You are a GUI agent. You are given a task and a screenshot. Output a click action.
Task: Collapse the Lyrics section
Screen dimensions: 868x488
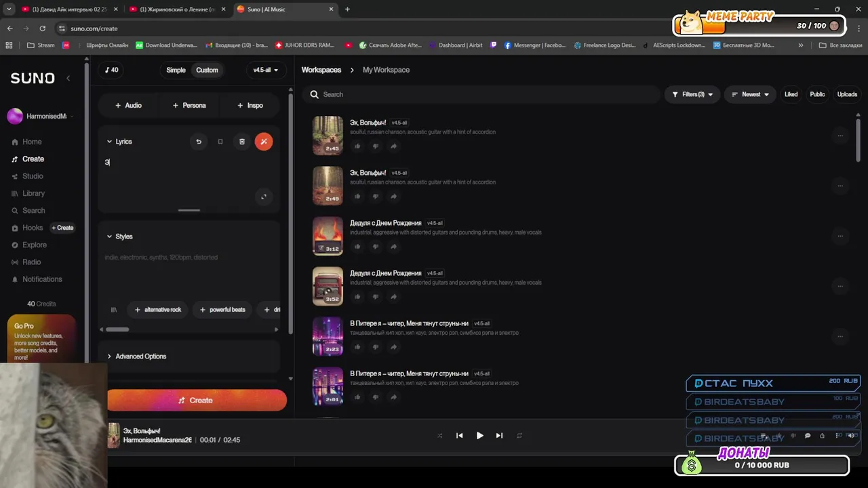[x=119, y=142]
